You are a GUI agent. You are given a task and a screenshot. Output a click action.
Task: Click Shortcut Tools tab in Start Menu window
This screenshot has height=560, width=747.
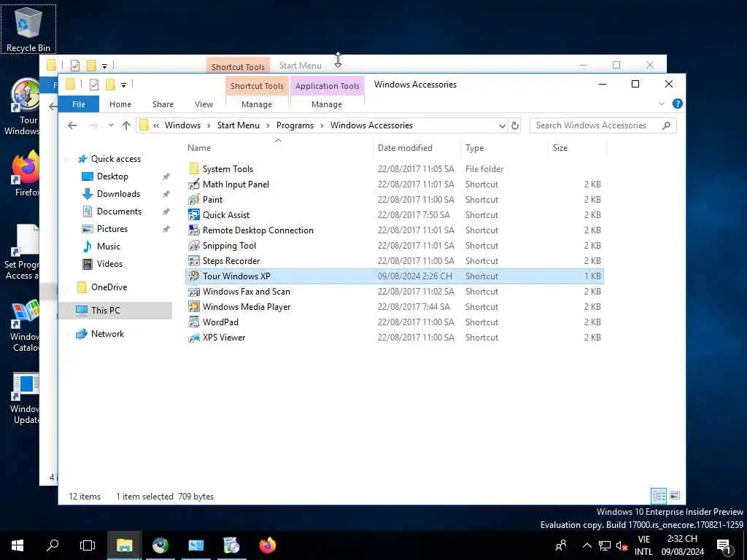(x=238, y=66)
